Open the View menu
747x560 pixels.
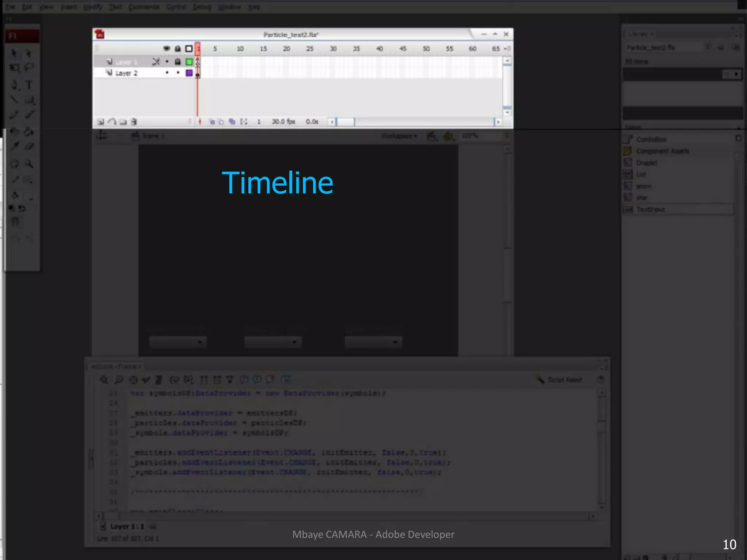(x=46, y=7)
